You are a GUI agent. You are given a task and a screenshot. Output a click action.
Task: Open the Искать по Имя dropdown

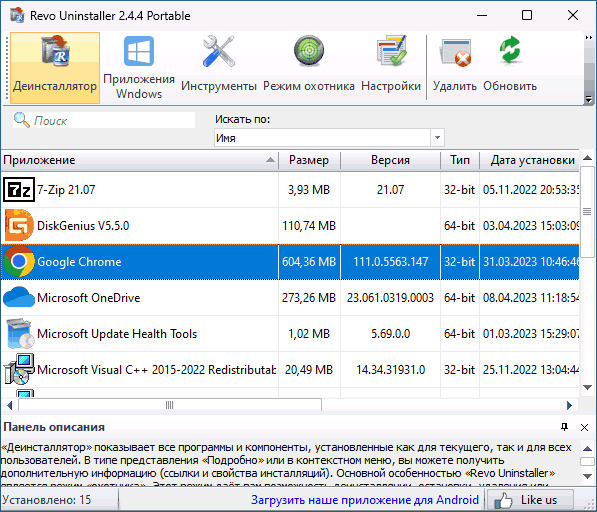coord(329,137)
